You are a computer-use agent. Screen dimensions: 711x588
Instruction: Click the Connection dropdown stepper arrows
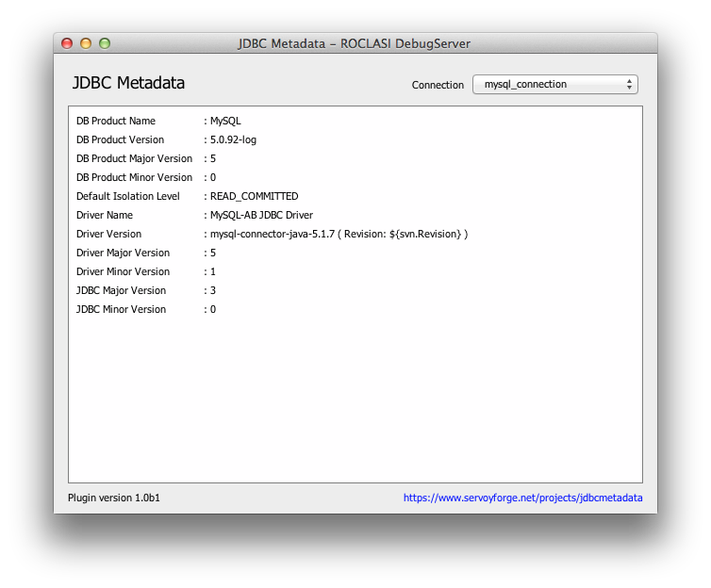[x=629, y=84]
